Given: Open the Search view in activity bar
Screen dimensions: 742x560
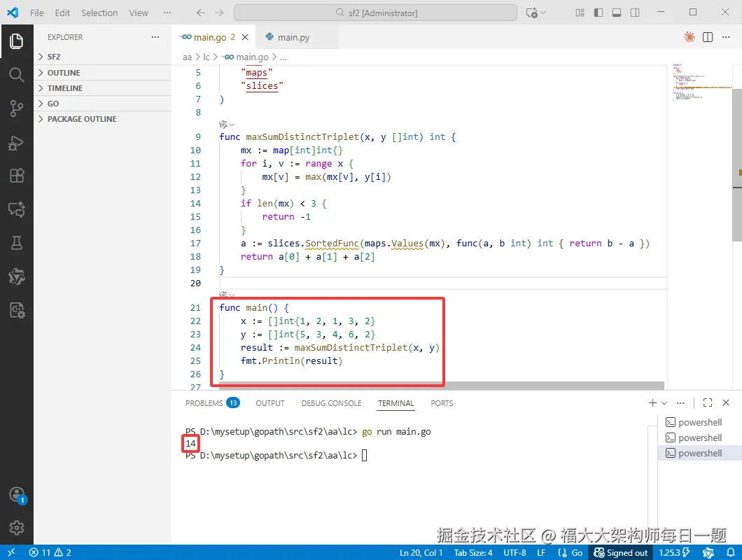Looking at the screenshot, I should click(x=17, y=75).
